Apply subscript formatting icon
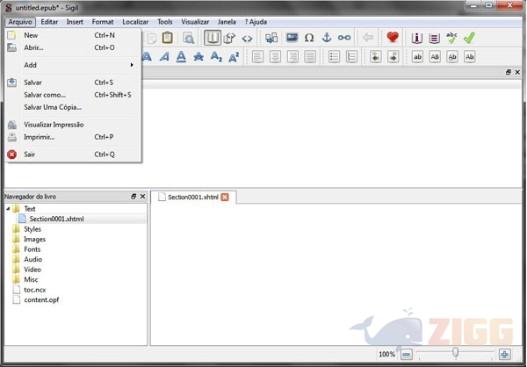The width and height of the screenshot is (527, 367). [x=216, y=57]
